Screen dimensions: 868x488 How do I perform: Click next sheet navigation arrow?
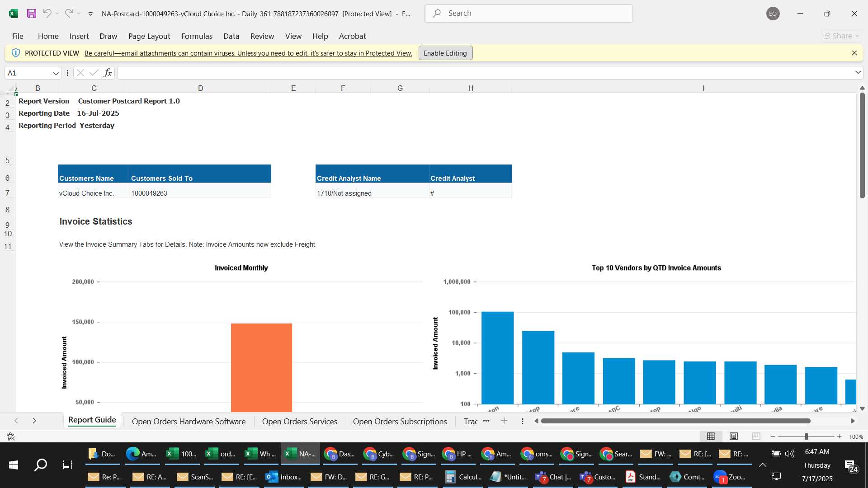pyautogui.click(x=34, y=421)
